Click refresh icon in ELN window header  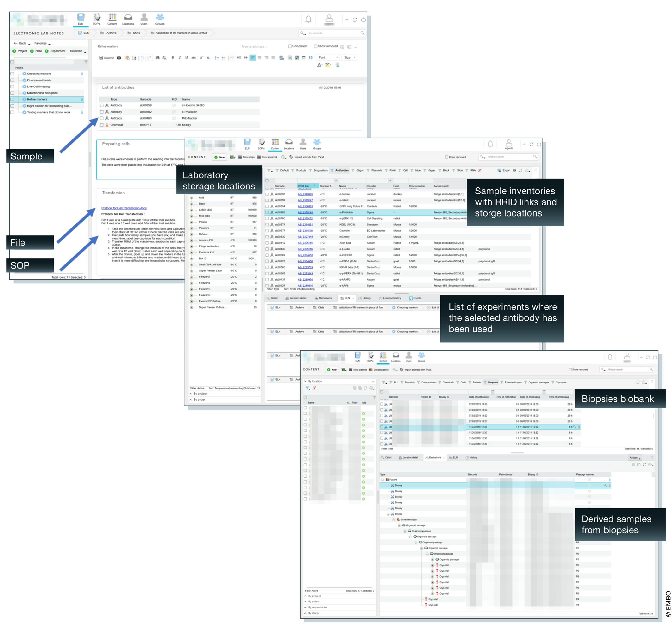click(x=355, y=20)
